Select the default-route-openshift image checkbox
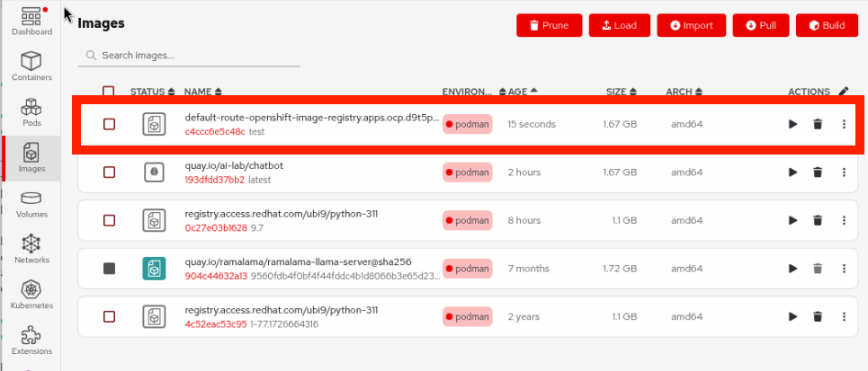868x371 pixels. tap(109, 124)
